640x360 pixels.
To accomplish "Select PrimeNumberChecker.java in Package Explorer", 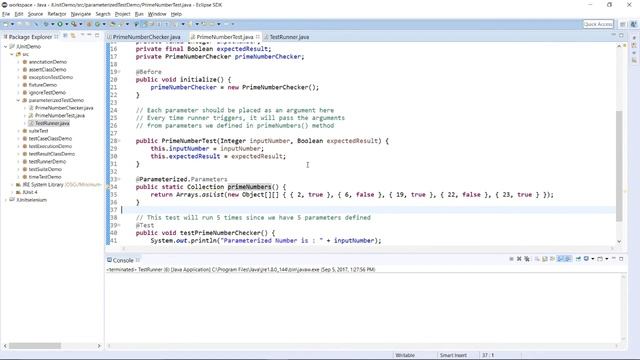I will pyautogui.click(x=64, y=108).
